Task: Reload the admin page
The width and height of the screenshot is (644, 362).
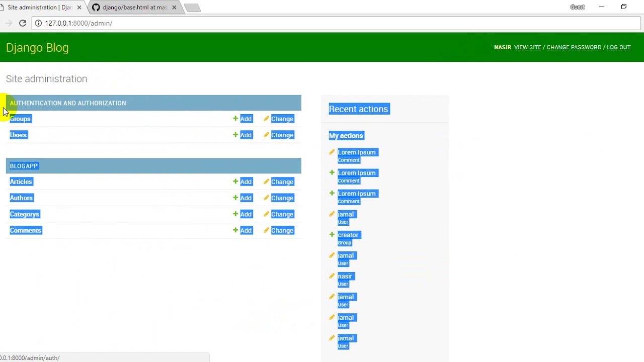Action: click(23, 23)
